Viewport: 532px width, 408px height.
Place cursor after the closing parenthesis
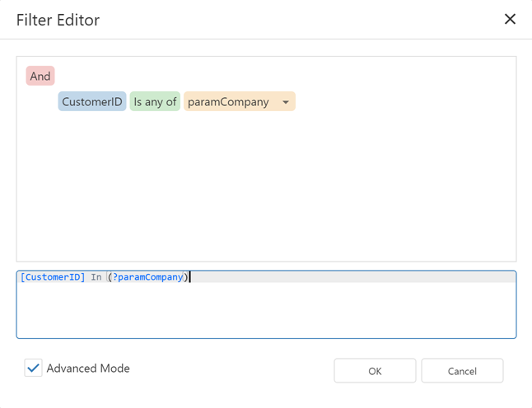(x=189, y=277)
